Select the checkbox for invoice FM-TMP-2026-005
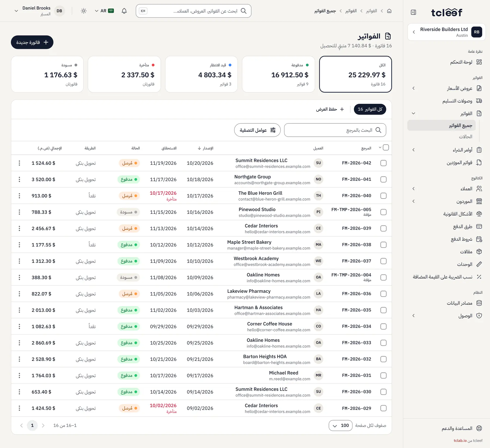 383,212
